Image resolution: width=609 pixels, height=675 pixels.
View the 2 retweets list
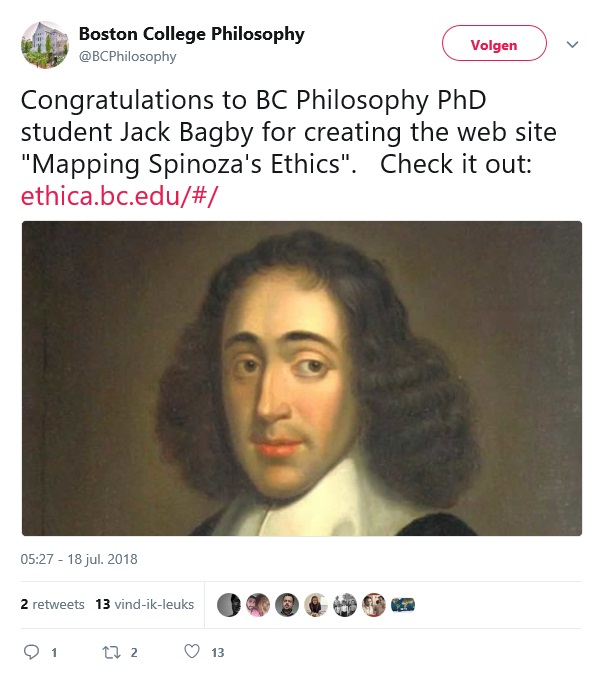click(53, 604)
